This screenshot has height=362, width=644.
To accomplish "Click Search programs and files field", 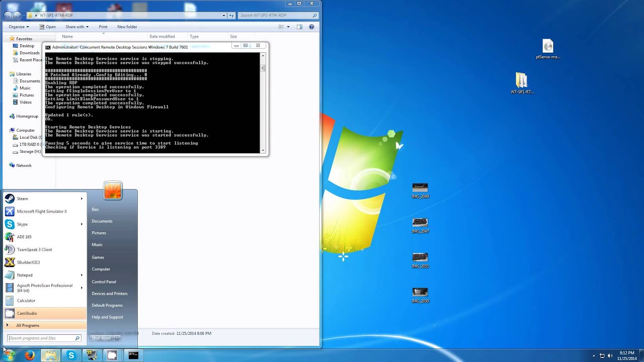I will [44, 338].
